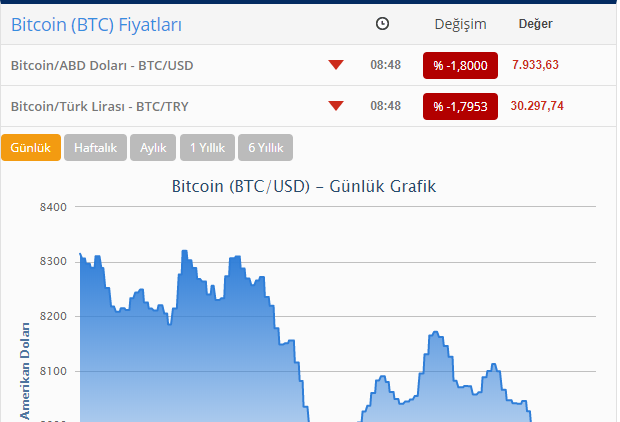620x422 pixels.
Task: Select the Günlük chart tab
Action: tap(31, 148)
